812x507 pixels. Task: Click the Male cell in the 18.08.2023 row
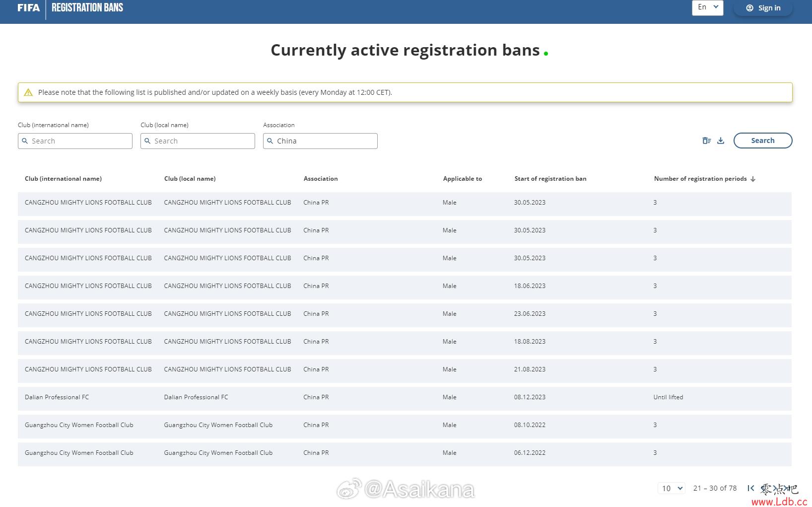point(449,342)
